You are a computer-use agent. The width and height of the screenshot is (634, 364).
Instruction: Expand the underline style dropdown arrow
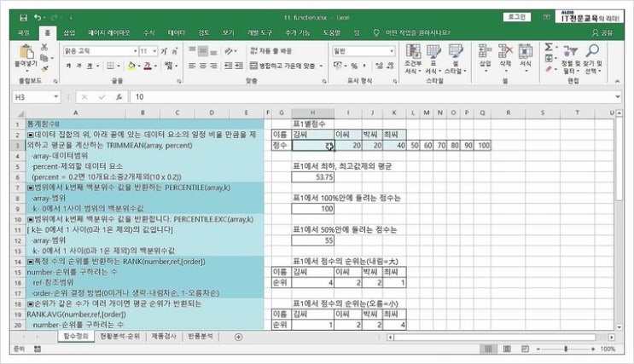point(97,66)
